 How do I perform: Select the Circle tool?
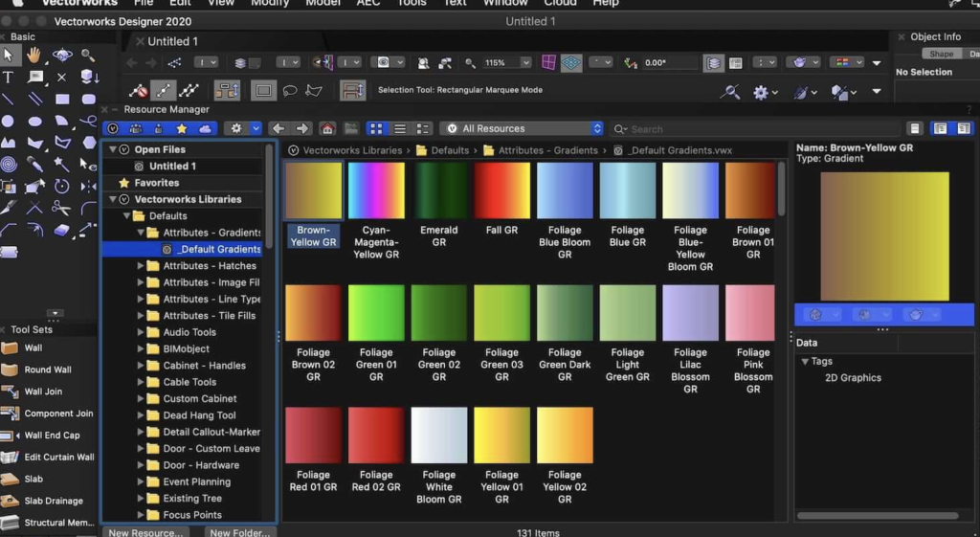[x=8, y=122]
